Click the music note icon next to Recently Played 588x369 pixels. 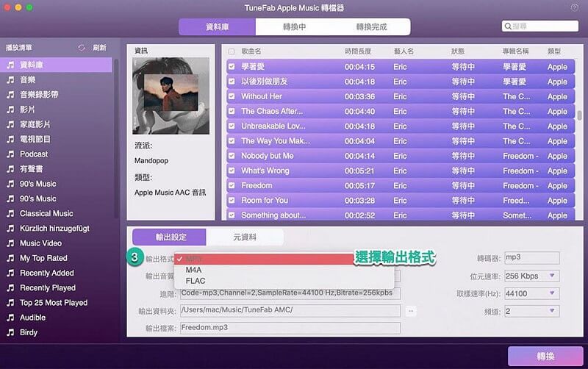(10, 287)
